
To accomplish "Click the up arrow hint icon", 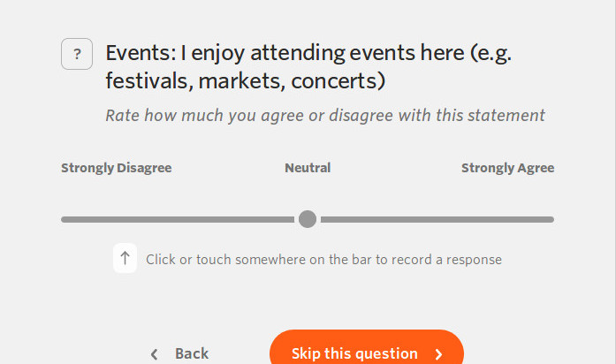I will (x=125, y=259).
